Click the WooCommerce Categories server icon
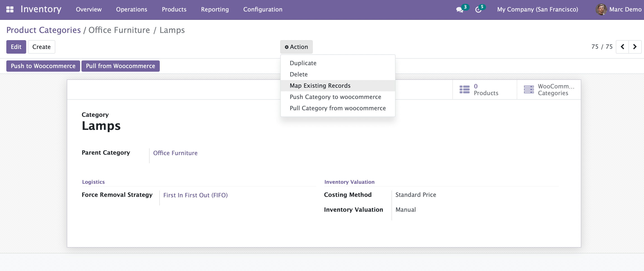Viewport: 644px width, 271px height. coord(528,90)
